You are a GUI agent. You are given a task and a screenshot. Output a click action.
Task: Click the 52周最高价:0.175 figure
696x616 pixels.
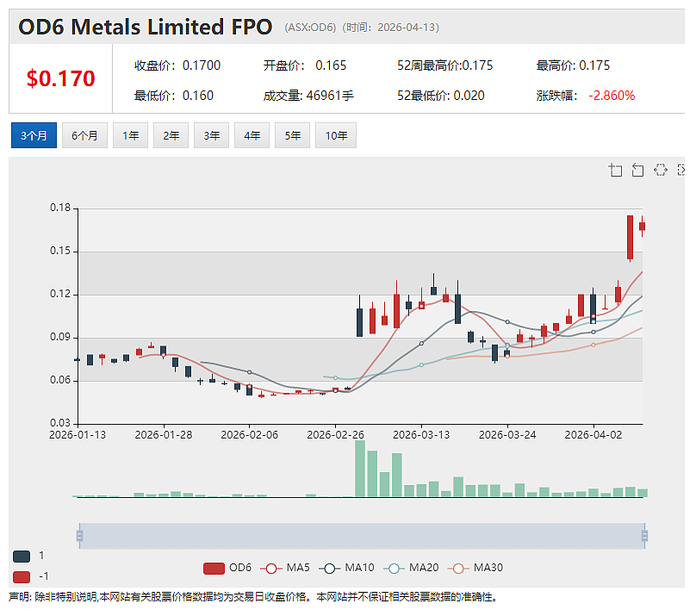point(444,65)
